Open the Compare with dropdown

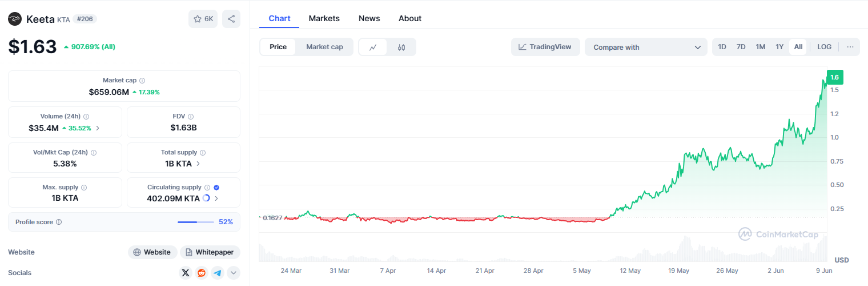tap(646, 47)
